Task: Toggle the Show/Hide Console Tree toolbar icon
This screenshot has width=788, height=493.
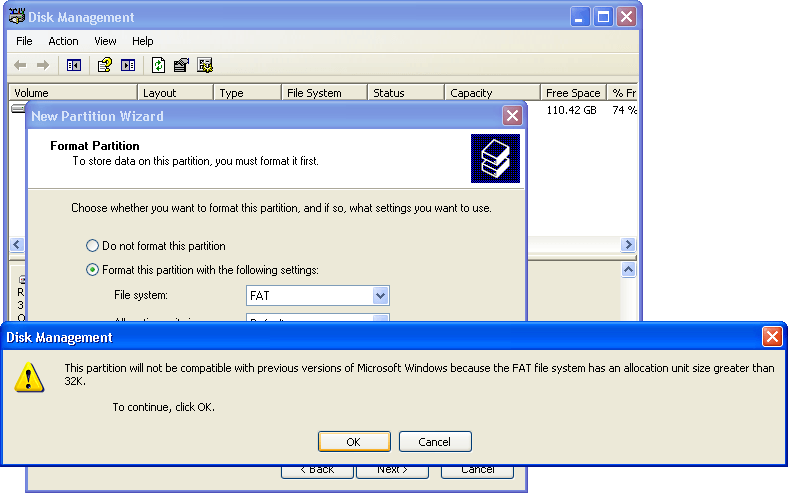Action: tap(74, 65)
